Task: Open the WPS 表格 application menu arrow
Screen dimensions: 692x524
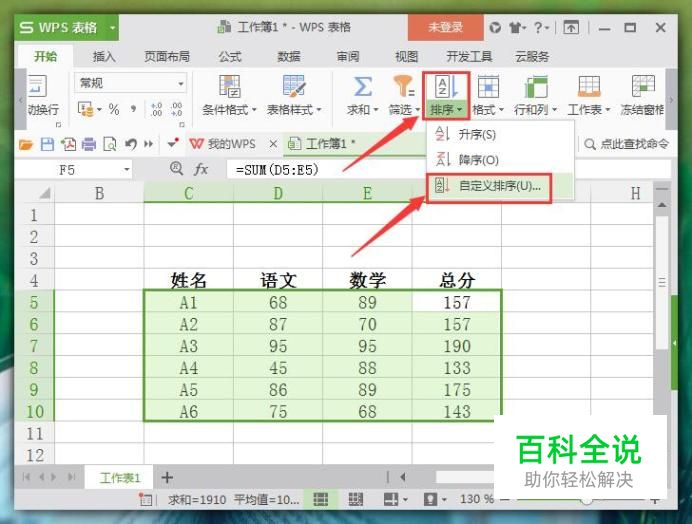Action: coord(113,27)
